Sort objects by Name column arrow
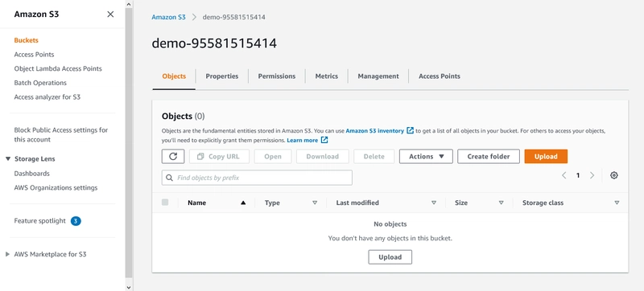Screen dimensions: 644x291 pos(243,203)
